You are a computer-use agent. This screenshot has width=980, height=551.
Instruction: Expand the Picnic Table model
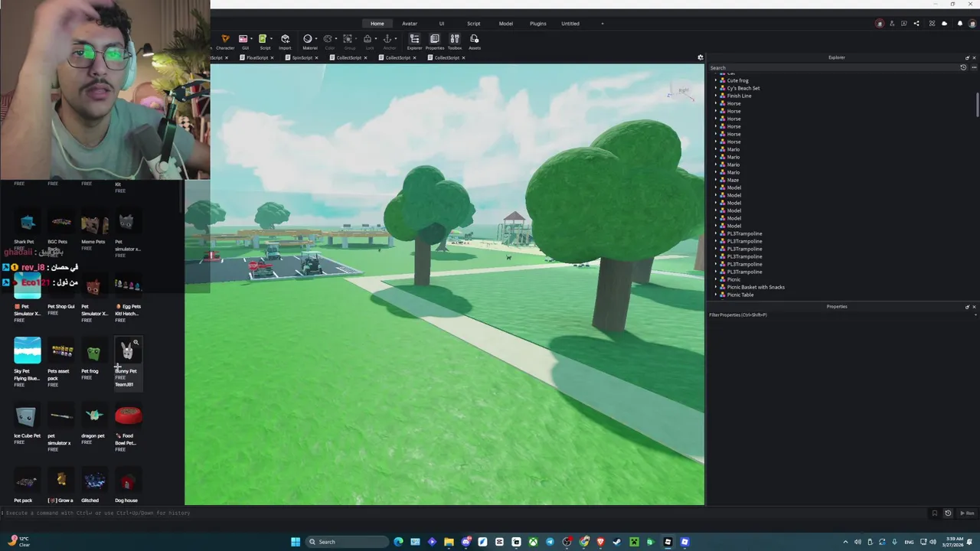point(716,295)
